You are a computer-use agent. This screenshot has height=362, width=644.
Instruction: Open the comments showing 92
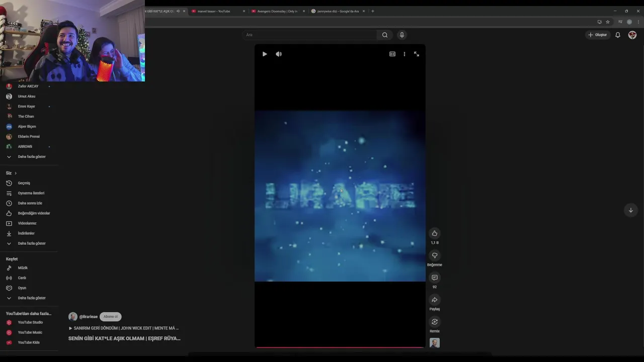coord(435,278)
